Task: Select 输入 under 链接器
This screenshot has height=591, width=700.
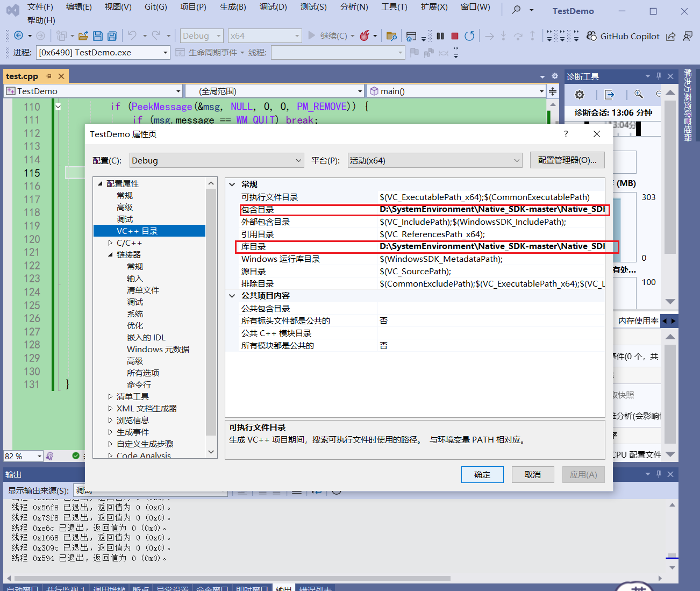Action: [x=135, y=279]
